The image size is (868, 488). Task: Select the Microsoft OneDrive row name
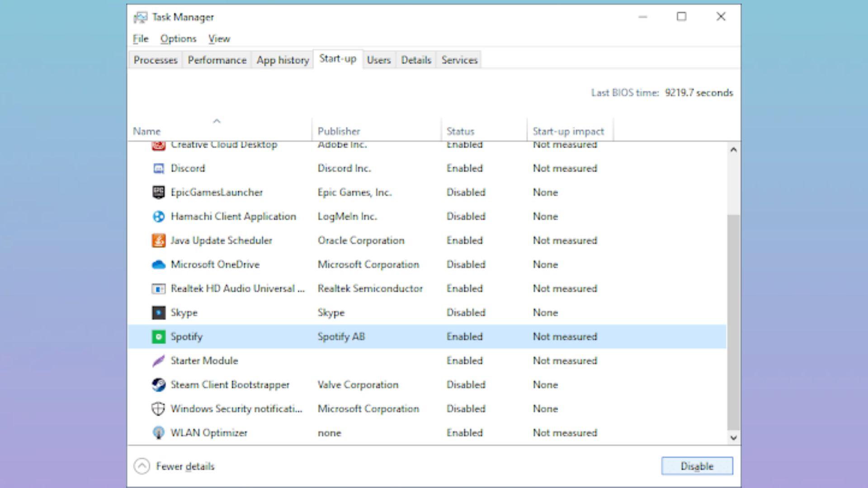(215, 264)
